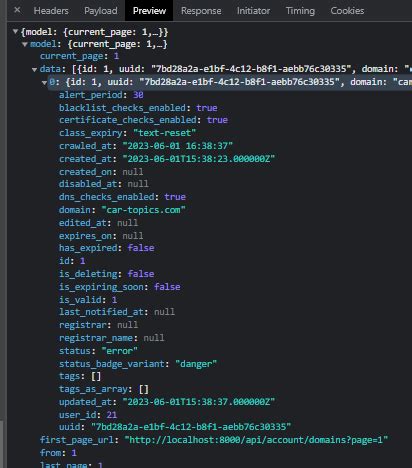Click the user_id: 21 row
Viewport: 412px width, 468px height.
88,415
